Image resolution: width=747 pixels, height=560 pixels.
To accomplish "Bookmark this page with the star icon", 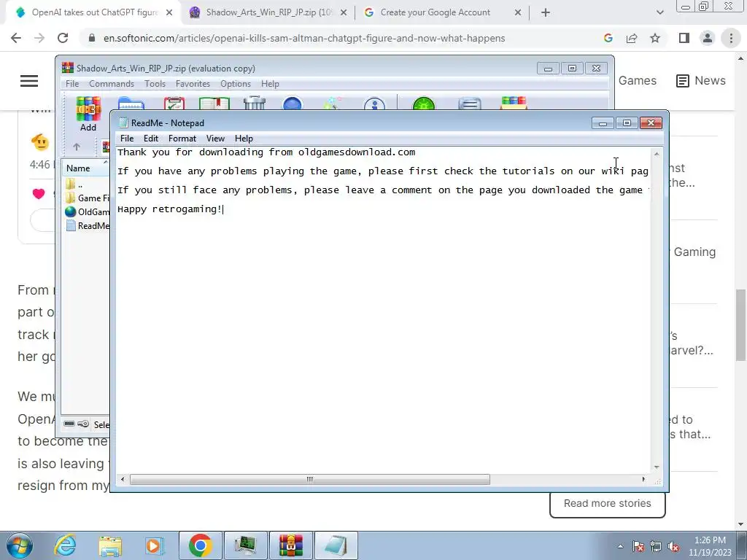I will (x=655, y=38).
